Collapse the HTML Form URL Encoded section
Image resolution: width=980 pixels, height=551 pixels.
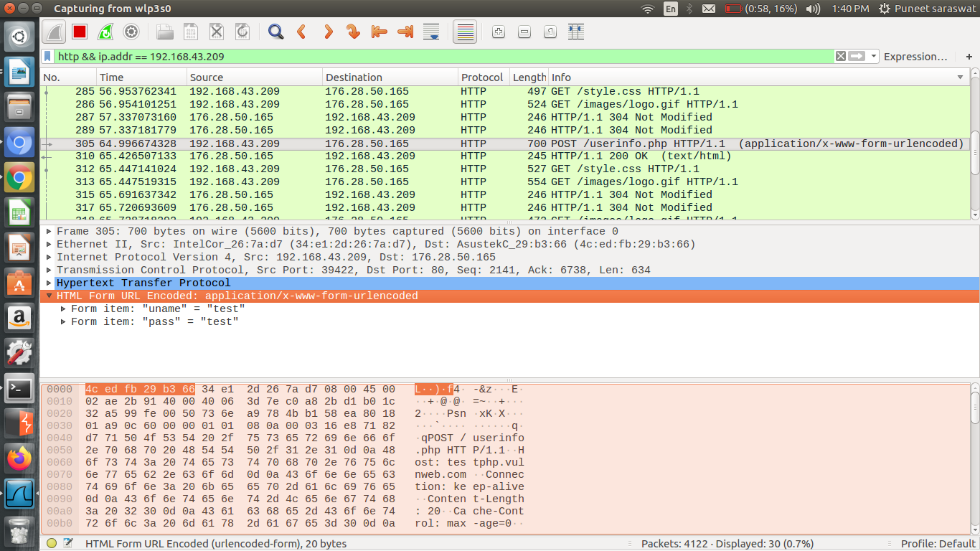[49, 296]
